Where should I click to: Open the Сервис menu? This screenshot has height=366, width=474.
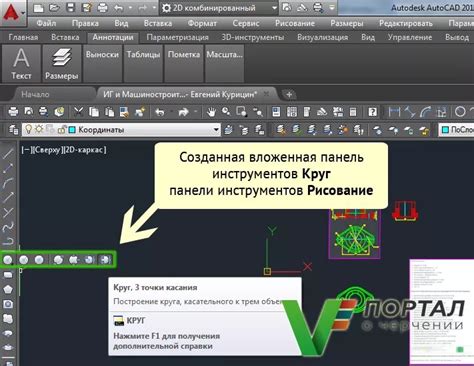246,23
